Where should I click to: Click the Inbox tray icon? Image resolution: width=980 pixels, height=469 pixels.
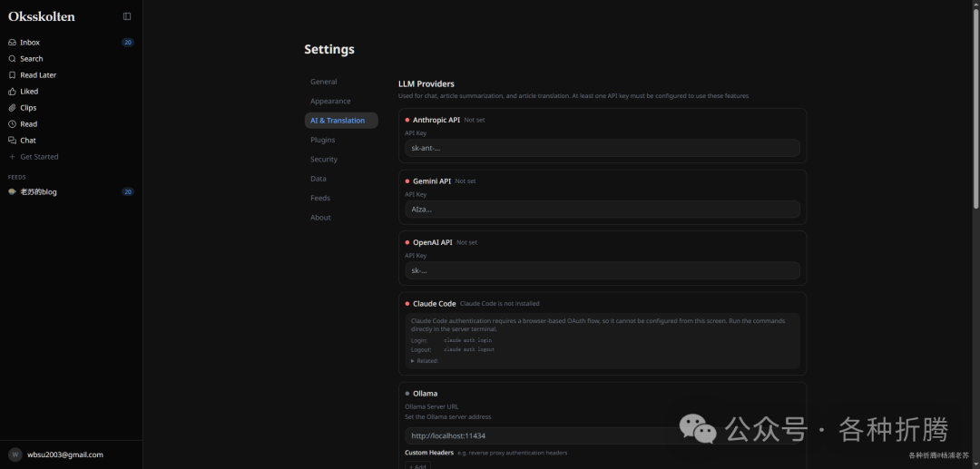tap(12, 43)
